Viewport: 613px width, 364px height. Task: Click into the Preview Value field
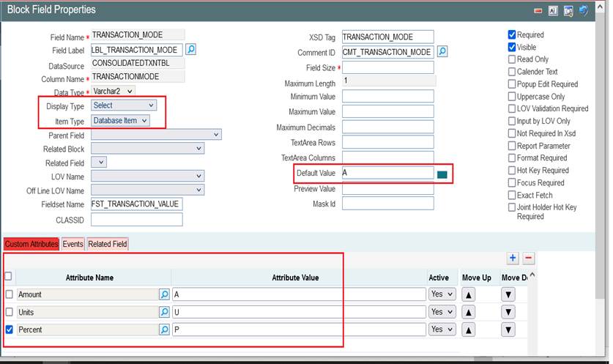point(388,188)
